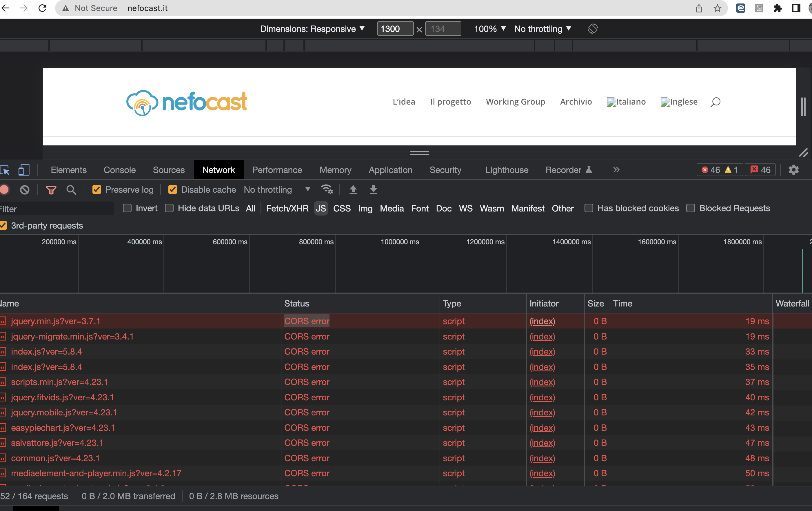The width and height of the screenshot is (812, 511).
Task: Clear the network log
Action: (x=25, y=190)
